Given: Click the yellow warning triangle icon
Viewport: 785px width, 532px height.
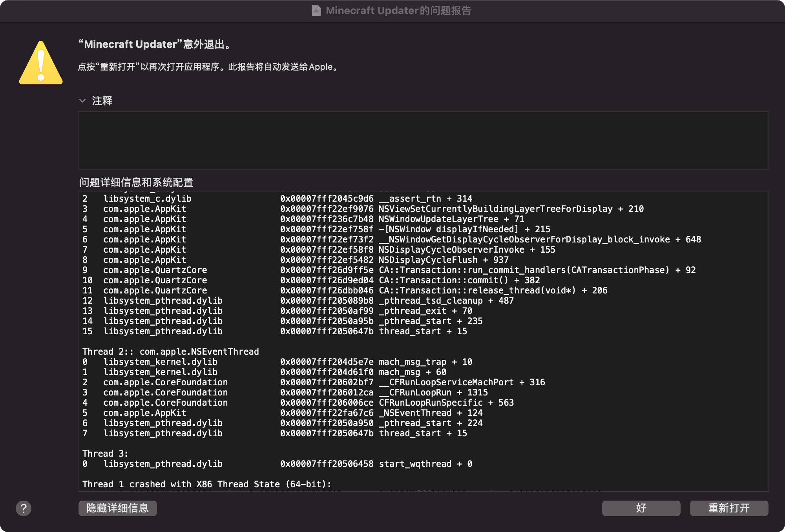Looking at the screenshot, I should [x=41, y=64].
